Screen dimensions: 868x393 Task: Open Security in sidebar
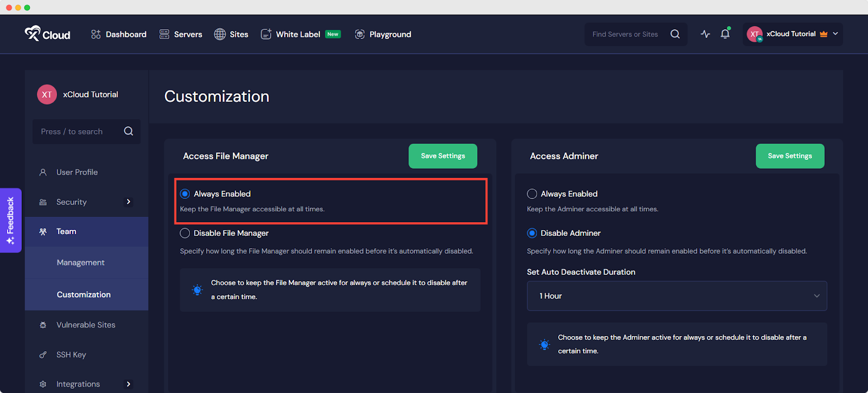[x=72, y=202]
